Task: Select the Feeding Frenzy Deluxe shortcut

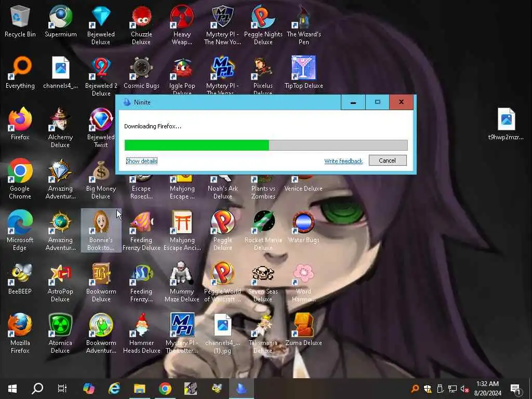Action: point(141,231)
